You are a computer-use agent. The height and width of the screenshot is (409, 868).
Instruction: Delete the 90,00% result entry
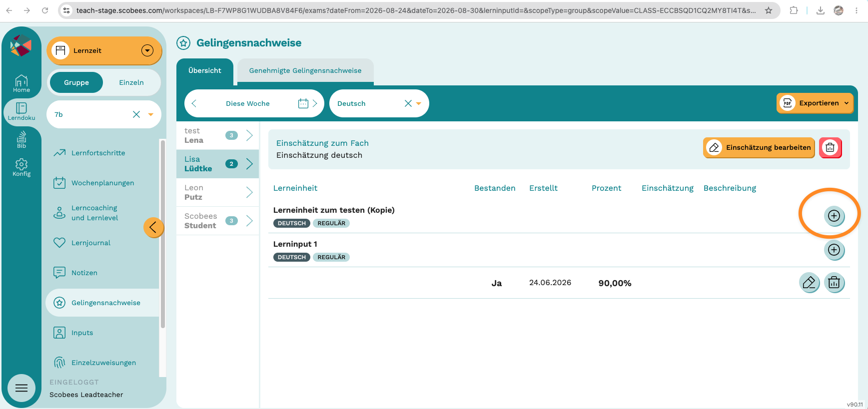(834, 283)
